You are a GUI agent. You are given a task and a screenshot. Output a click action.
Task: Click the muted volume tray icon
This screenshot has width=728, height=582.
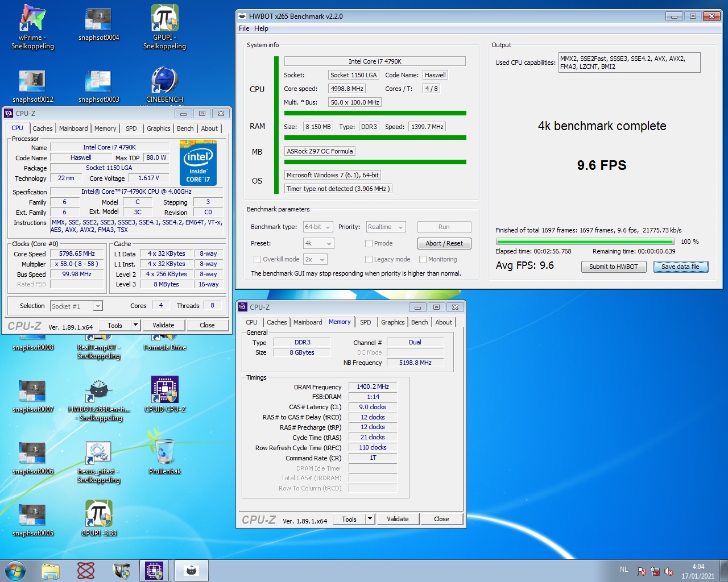pyautogui.click(x=669, y=571)
